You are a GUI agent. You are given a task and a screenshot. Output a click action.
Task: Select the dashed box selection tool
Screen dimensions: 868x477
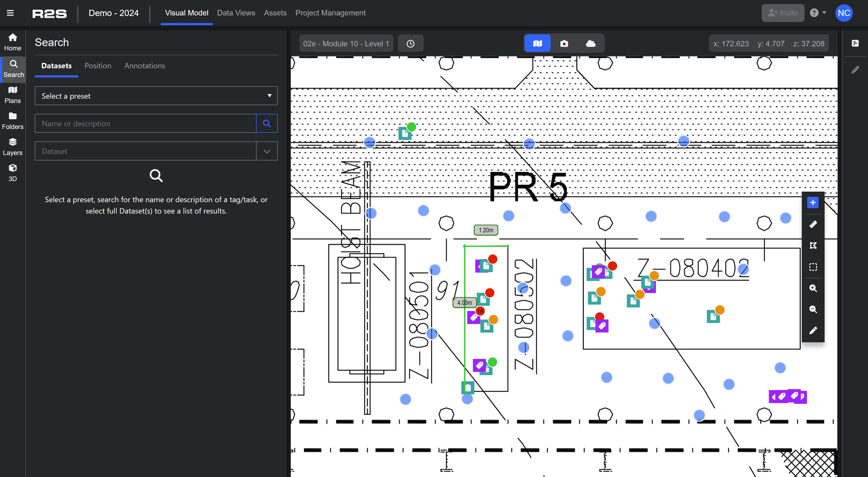coord(813,267)
